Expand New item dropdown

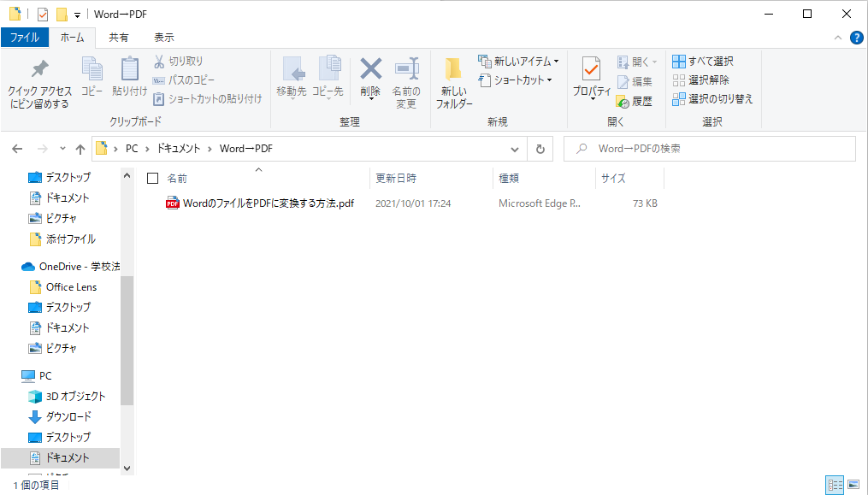point(557,62)
